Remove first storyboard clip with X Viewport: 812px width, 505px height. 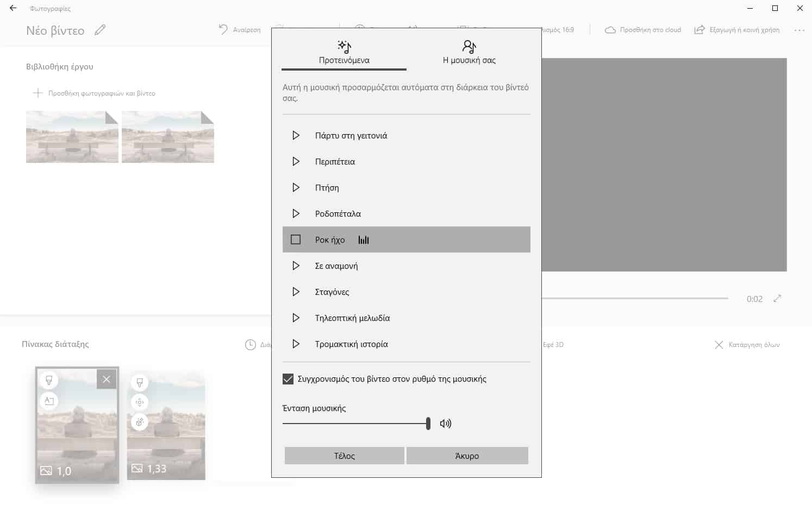tap(107, 379)
